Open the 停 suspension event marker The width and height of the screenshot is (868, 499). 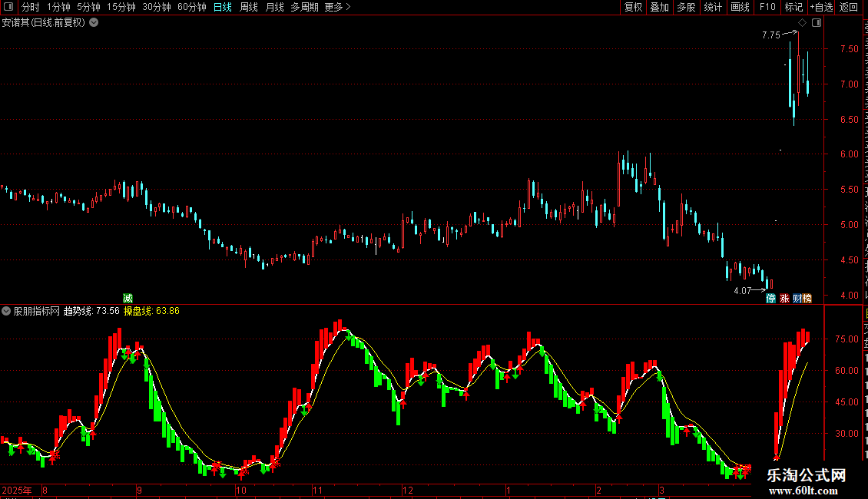[x=770, y=299]
